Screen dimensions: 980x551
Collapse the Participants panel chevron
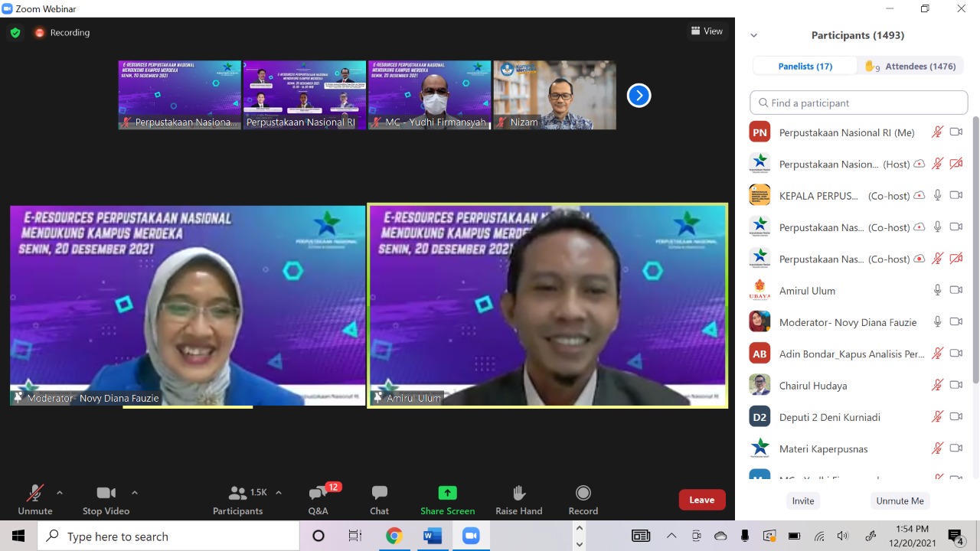pyautogui.click(x=754, y=35)
